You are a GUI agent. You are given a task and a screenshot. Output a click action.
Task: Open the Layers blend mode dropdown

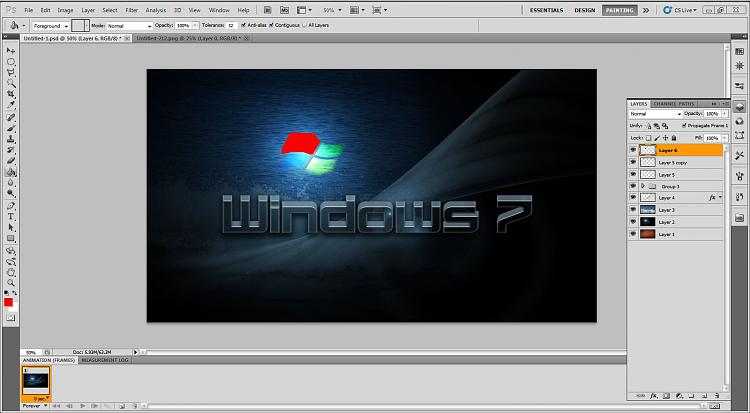pyautogui.click(x=655, y=114)
